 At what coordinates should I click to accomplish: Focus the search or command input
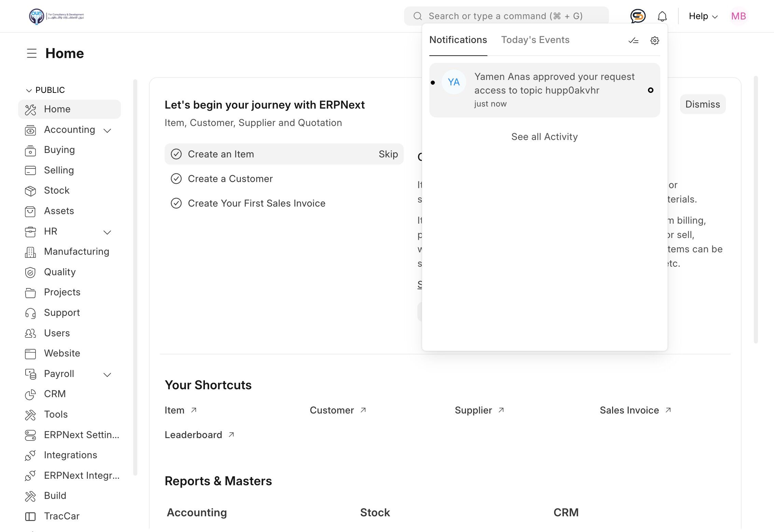pos(506,16)
